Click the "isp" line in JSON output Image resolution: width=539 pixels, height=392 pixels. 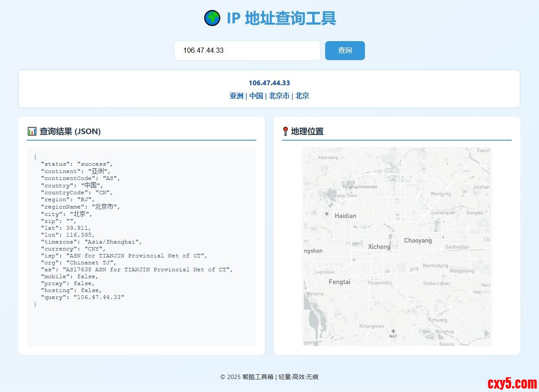click(x=124, y=256)
